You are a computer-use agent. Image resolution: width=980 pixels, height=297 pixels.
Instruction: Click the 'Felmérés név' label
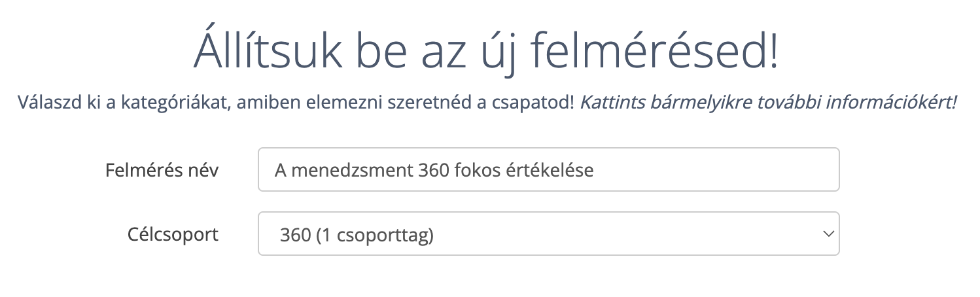162,170
